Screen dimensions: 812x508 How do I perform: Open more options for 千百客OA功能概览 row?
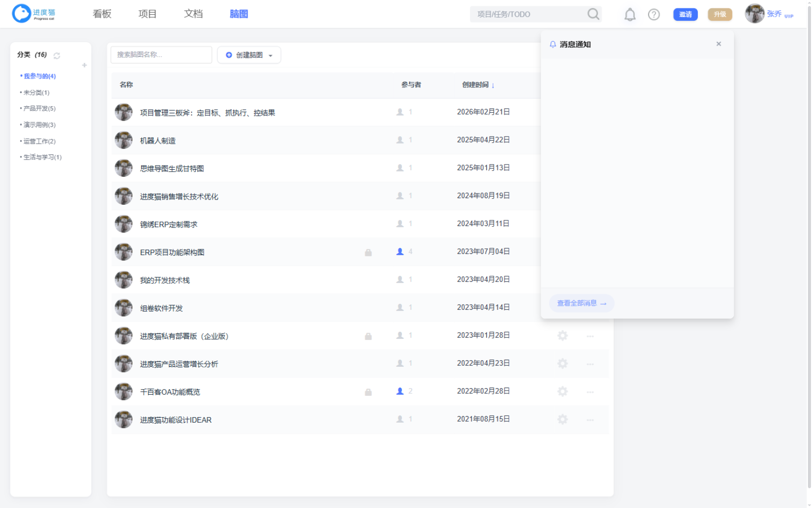coord(590,392)
